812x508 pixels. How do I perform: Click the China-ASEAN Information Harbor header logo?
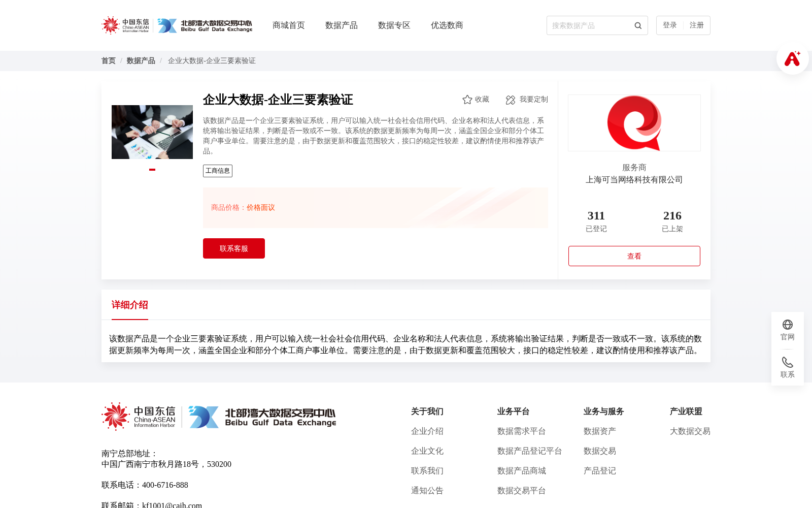125,25
